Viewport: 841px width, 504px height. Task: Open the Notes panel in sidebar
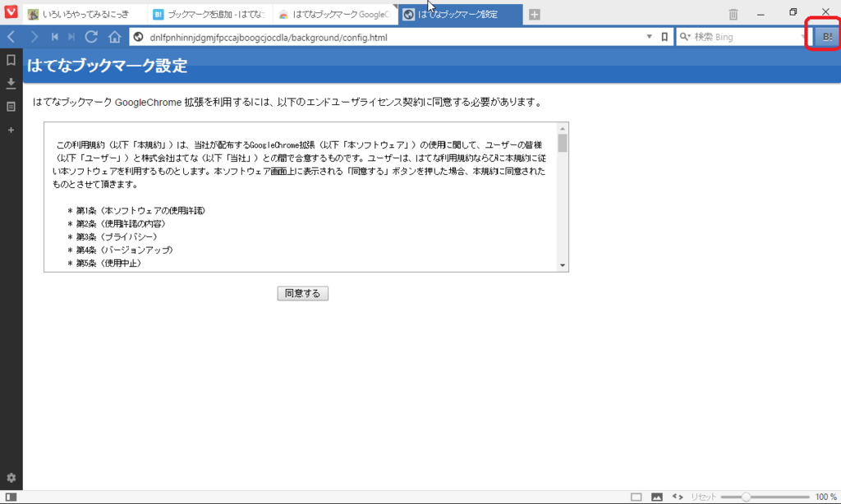click(11, 107)
